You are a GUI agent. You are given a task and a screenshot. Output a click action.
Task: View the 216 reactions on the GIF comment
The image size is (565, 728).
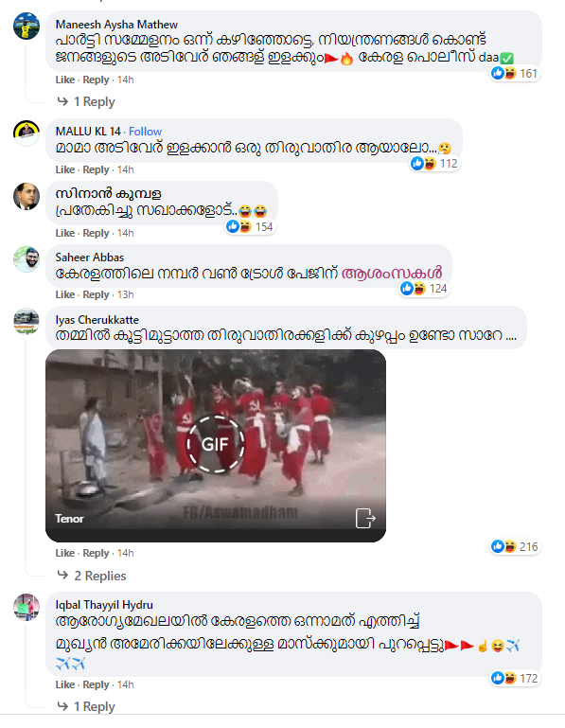coord(515,546)
